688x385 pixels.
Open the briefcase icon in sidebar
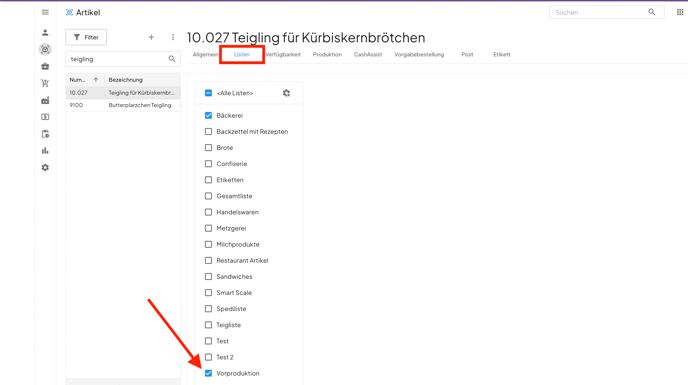(45, 66)
